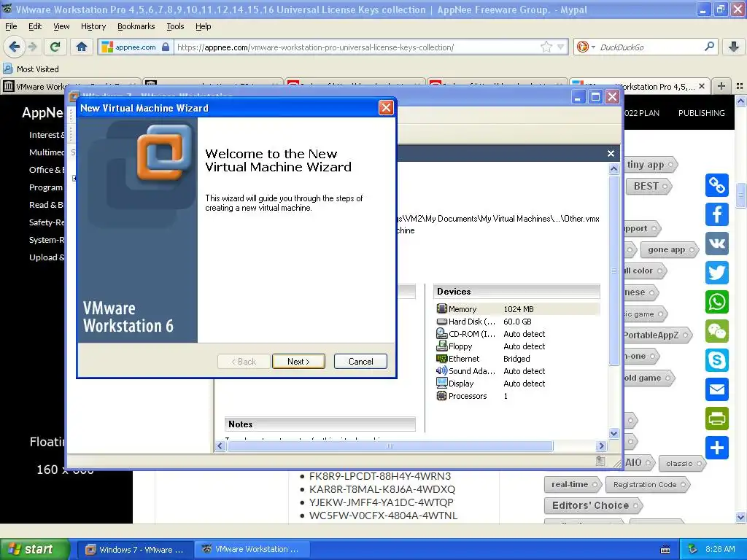Share via the WhatsApp icon
Viewport: 747px width, 560px height.
(x=717, y=302)
